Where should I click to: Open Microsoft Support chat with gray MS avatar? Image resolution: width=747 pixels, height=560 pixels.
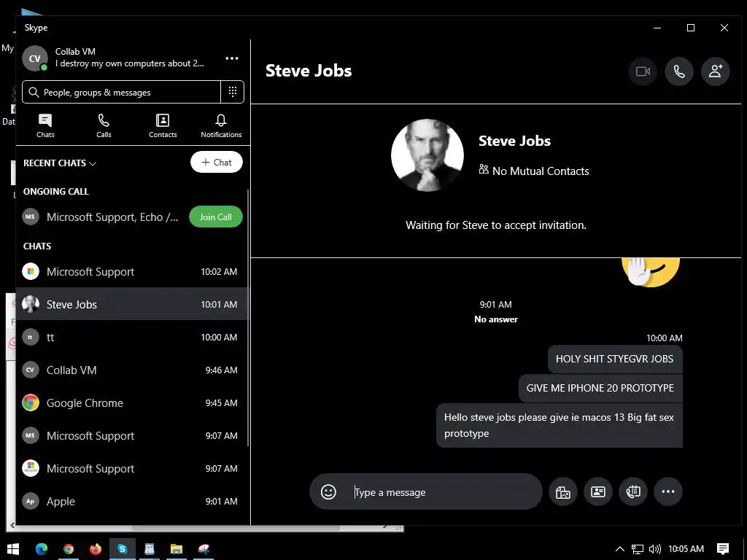pyautogui.click(x=132, y=436)
